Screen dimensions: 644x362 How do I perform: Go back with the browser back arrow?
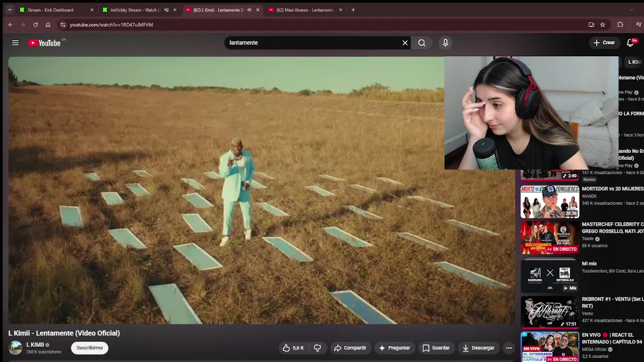(x=11, y=25)
